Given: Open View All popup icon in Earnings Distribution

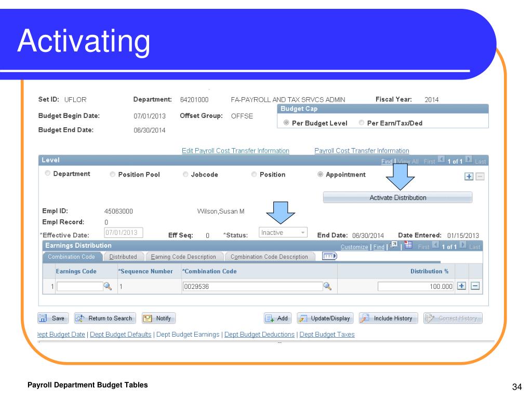Looking at the screenshot, I should point(394,245).
